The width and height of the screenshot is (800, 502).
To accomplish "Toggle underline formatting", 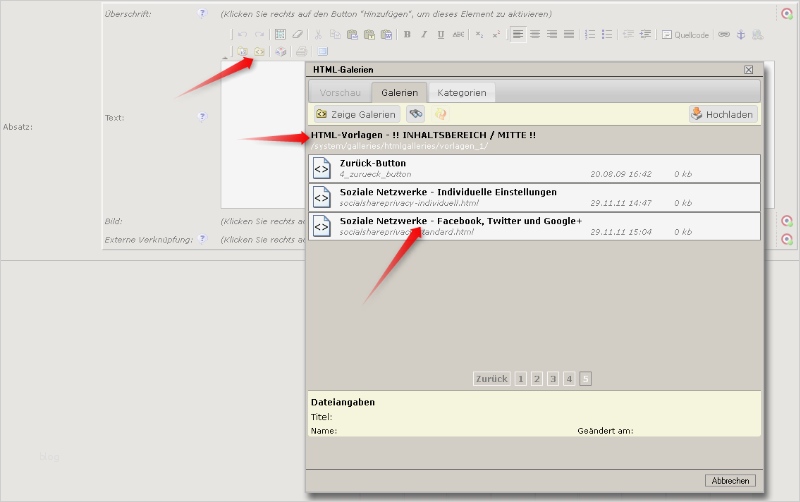I will pyautogui.click(x=441, y=35).
